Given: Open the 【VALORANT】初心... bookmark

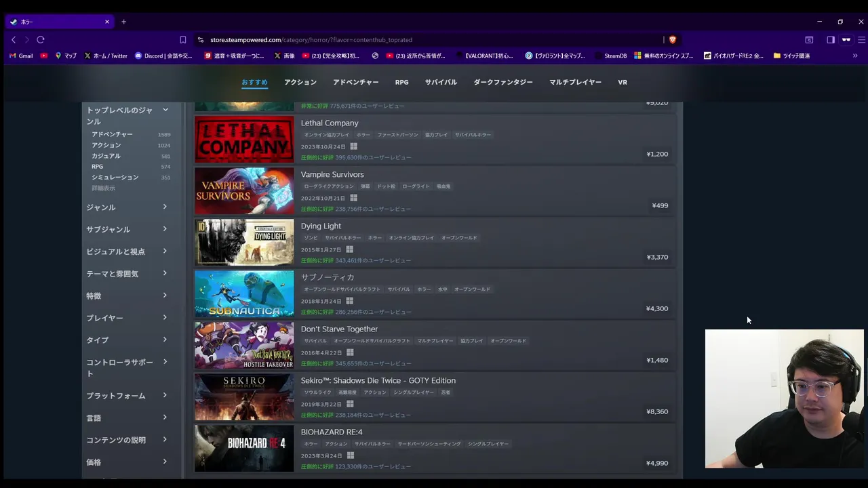Looking at the screenshot, I should [485, 56].
